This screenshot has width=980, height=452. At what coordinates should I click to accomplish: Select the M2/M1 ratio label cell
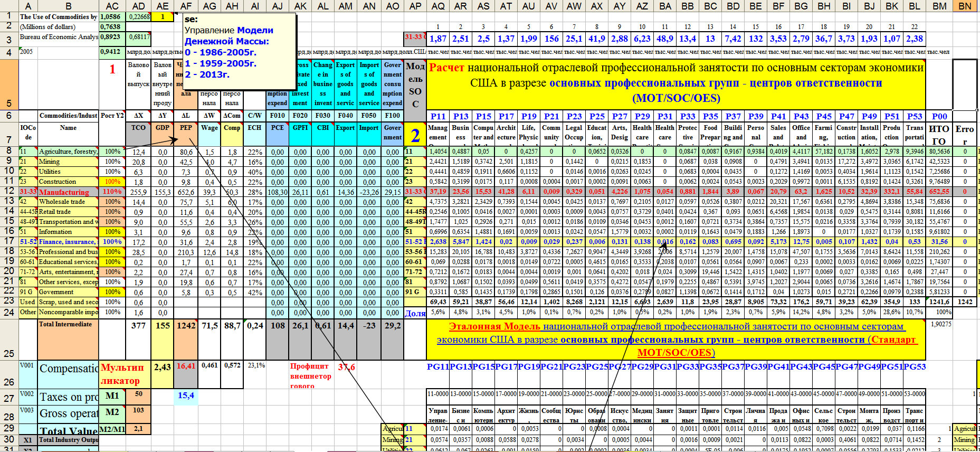tap(112, 429)
